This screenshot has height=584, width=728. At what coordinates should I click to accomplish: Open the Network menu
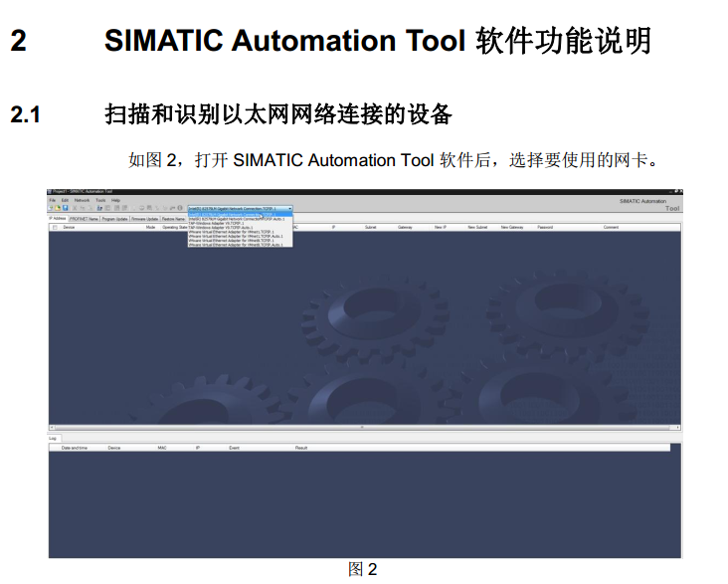pyautogui.click(x=83, y=200)
